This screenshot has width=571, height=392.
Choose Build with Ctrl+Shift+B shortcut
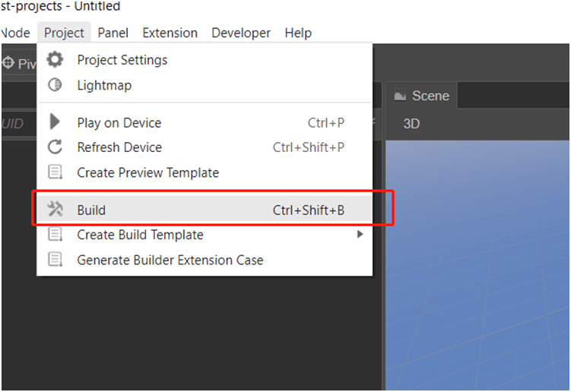coord(205,210)
